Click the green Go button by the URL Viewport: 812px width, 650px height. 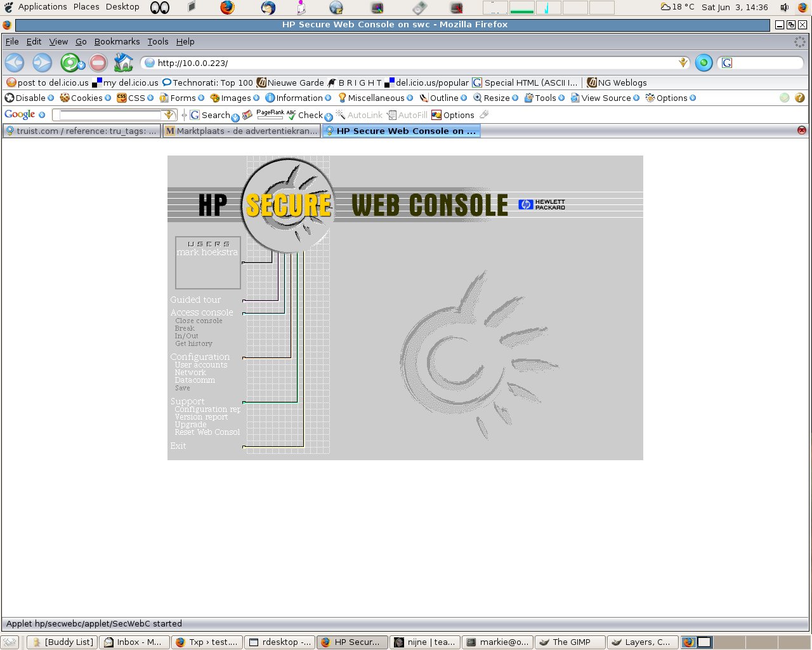pos(704,63)
